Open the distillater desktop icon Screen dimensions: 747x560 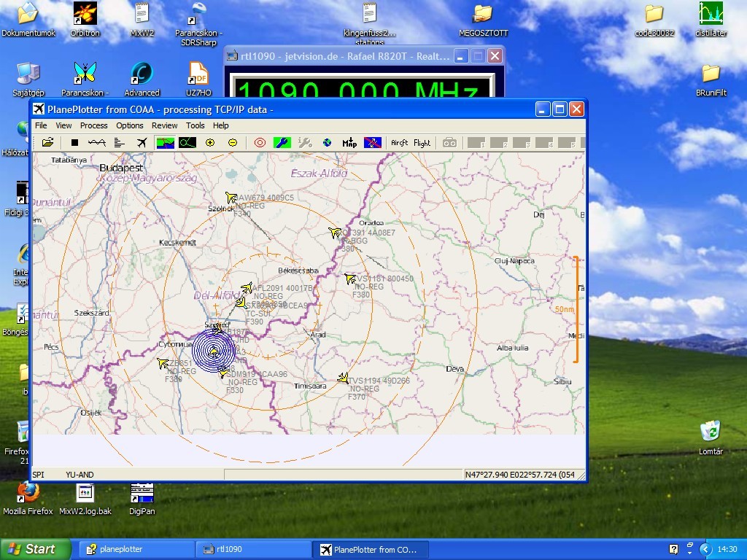click(711, 20)
